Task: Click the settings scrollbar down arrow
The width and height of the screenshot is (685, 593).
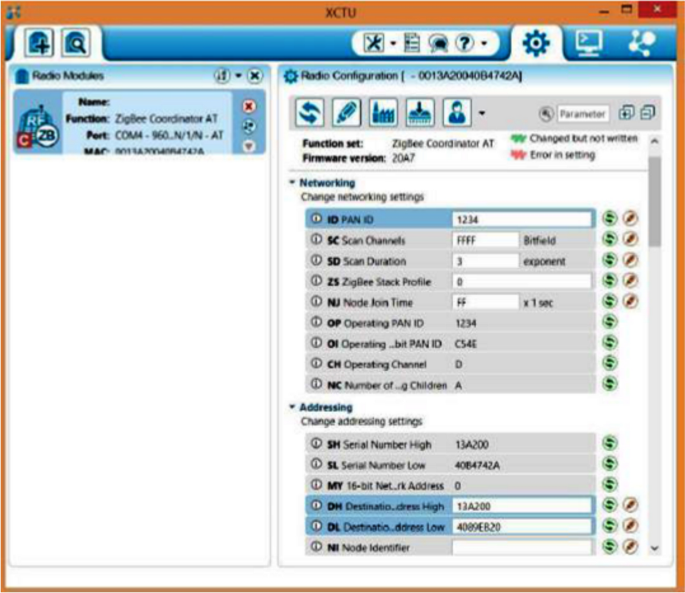Action: tap(654, 548)
